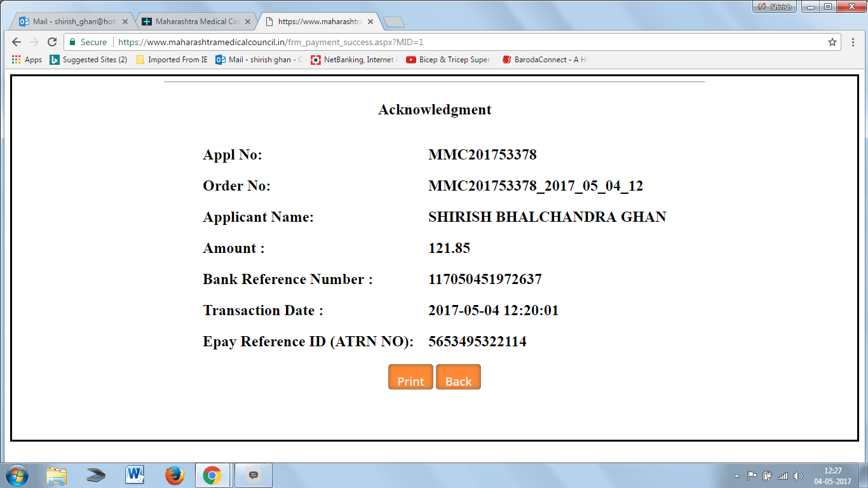Screen dimensions: 868x488
Task: Open Windows Explorer from the taskbar
Action: (x=57, y=475)
